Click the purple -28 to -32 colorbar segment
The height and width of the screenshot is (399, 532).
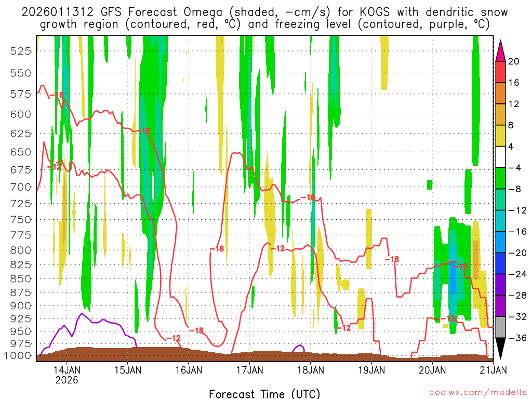pos(500,306)
